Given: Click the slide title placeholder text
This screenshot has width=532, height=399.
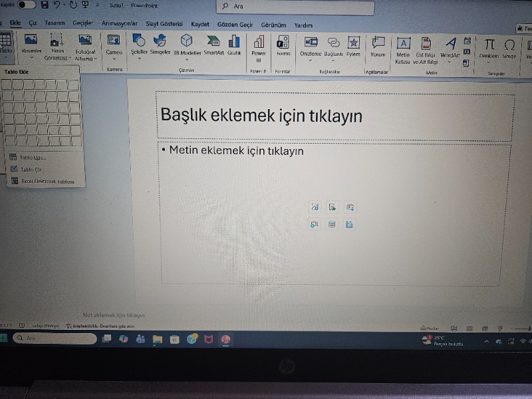Looking at the screenshot, I should click(261, 115).
